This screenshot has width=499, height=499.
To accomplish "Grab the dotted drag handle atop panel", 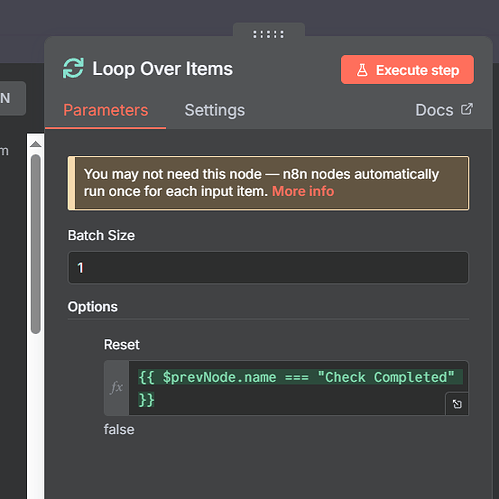I will click(268, 34).
